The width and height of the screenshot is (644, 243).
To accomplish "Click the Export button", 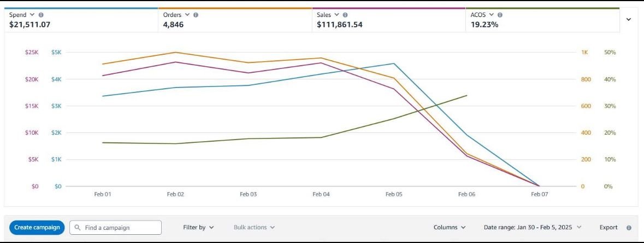I will 608,228.
